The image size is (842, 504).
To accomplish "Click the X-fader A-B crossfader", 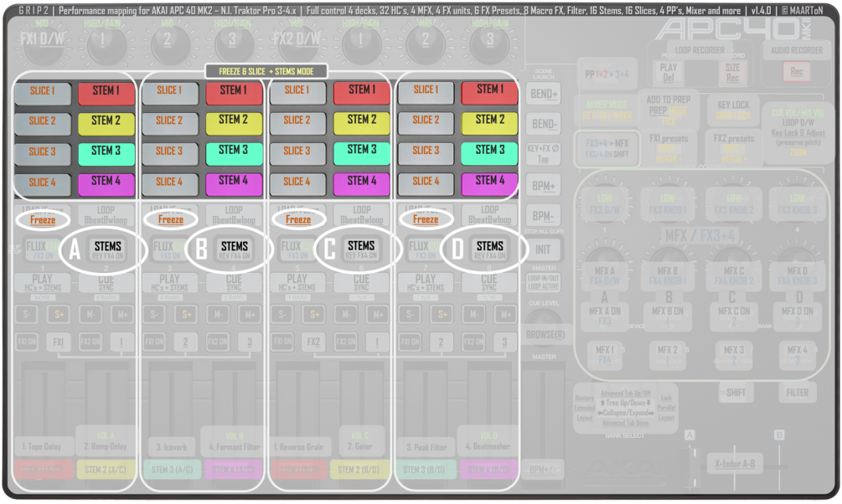I will click(x=735, y=463).
